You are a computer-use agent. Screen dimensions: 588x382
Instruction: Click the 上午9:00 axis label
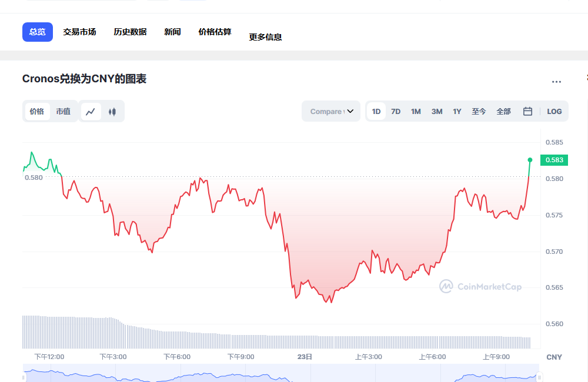[496, 357]
